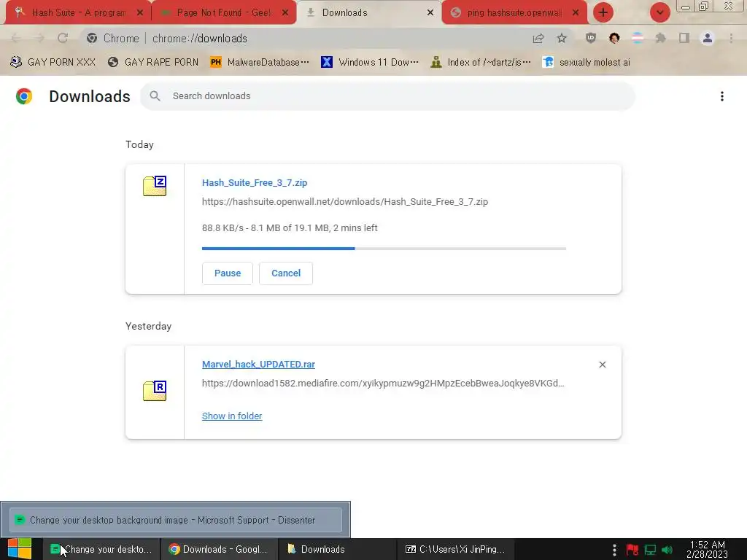Open the striped flag extension icon
Screen dimensions: 747x560
click(x=638, y=39)
